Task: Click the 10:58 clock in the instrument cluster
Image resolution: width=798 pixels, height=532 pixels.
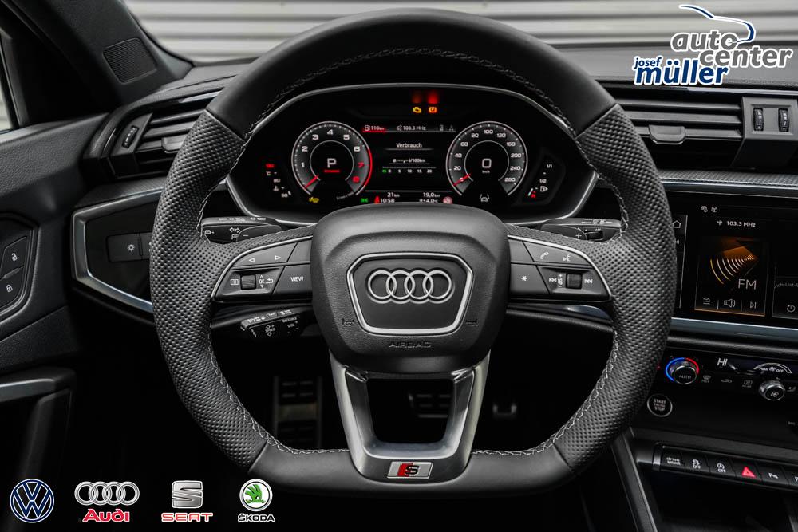Action: pos(387,200)
